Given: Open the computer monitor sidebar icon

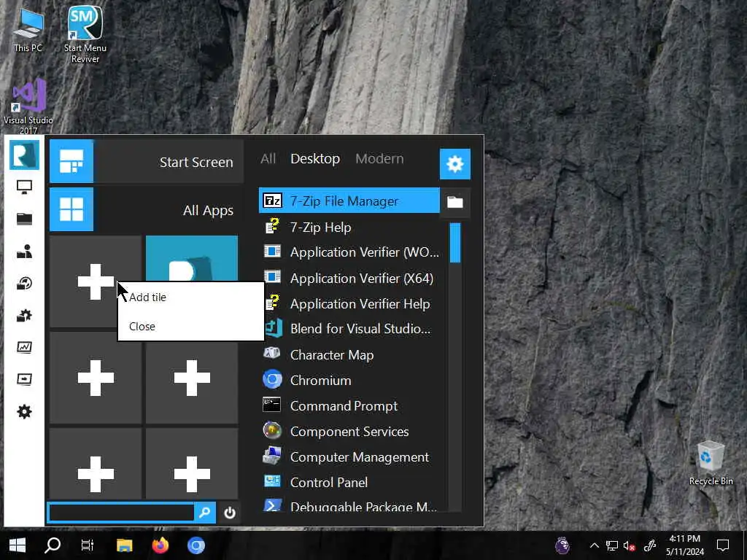Looking at the screenshot, I should pos(24,187).
